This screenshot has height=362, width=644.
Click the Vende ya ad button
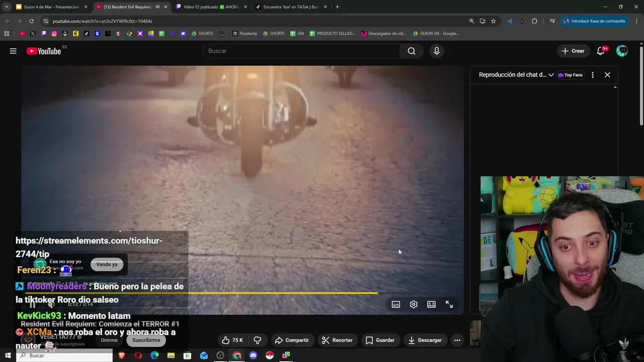107,264
